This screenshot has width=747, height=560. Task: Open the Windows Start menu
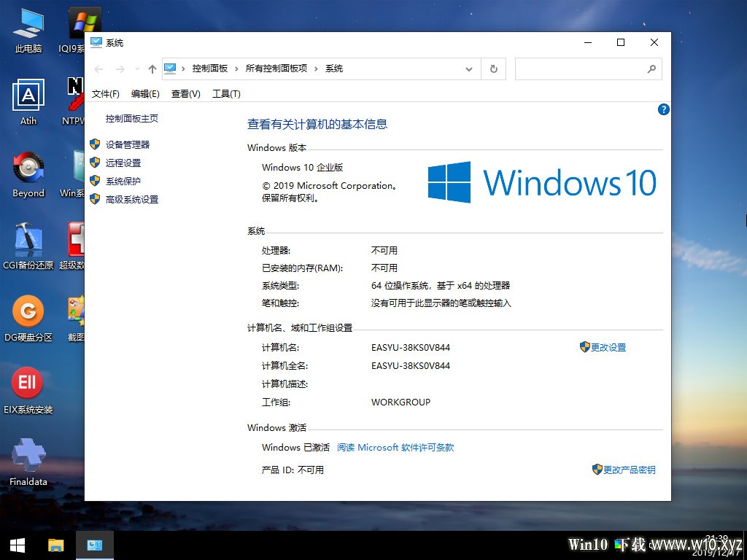pyautogui.click(x=18, y=545)
